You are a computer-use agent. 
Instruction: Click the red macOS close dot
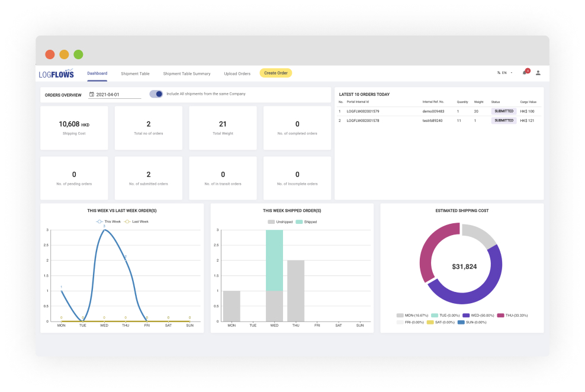pos(50,54)
